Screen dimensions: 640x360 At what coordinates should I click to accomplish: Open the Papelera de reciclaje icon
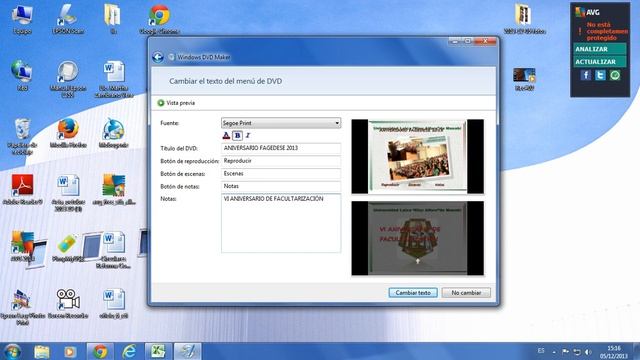pyautogui.click(x=22, y=136)
